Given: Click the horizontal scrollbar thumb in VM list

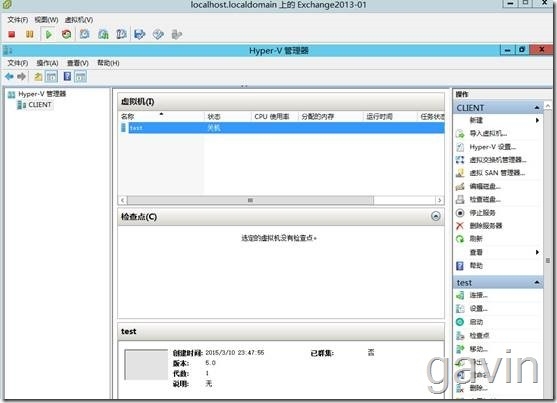Looking at the screenshot, I should tap(250, 200).
